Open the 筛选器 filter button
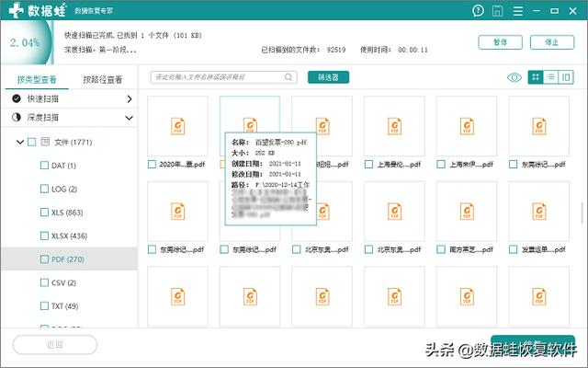The height and width of the screenshot is (368, 588). (x=328, y=77)
